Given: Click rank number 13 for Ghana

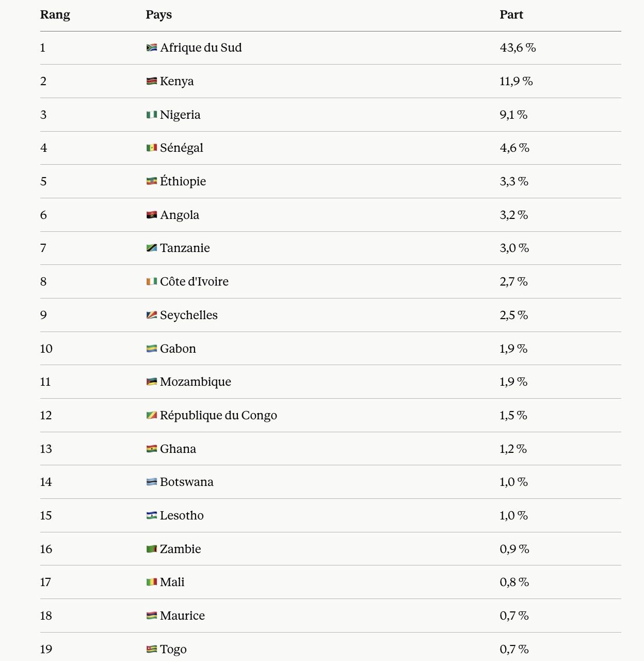Looking at the screenshot, I should point(46,449).
